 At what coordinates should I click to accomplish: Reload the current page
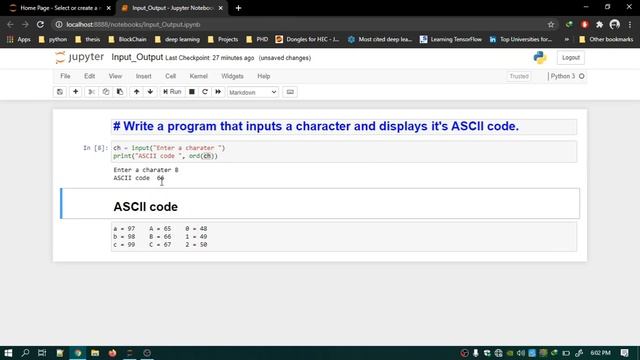40,24
